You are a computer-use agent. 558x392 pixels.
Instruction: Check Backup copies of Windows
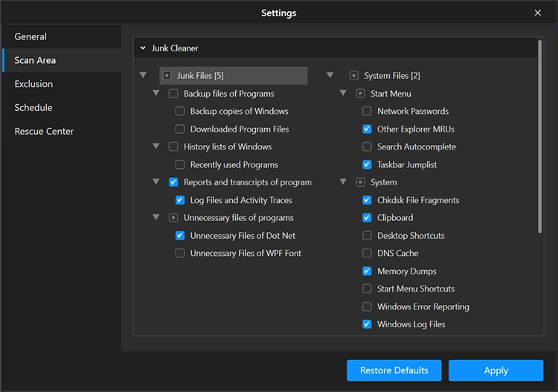180,112
